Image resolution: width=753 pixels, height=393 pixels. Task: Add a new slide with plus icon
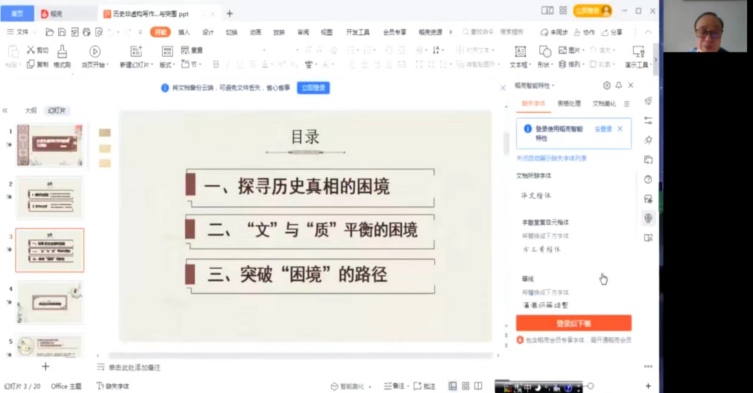[x=46, y=367]
